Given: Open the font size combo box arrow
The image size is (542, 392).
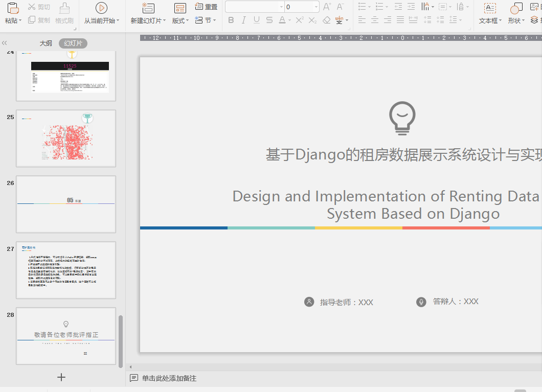Looking at the screenshot, I should [x=317, y=7].
